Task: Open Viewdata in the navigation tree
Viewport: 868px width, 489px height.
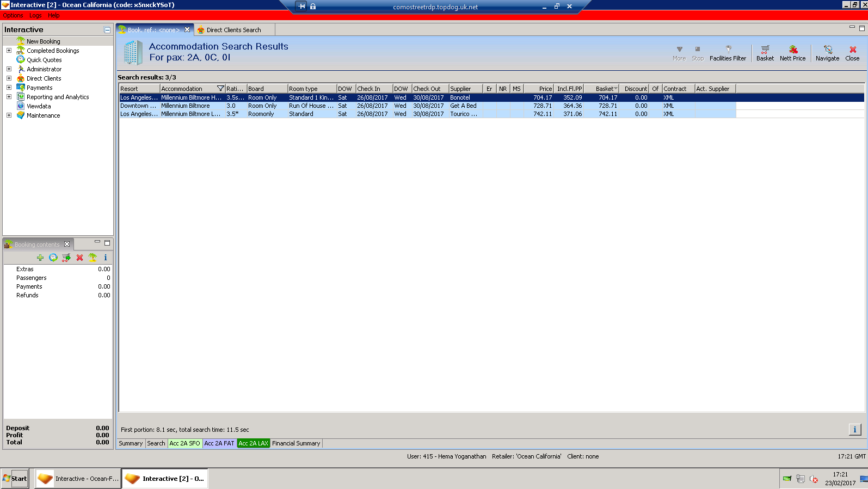Action: click(39, 106)
